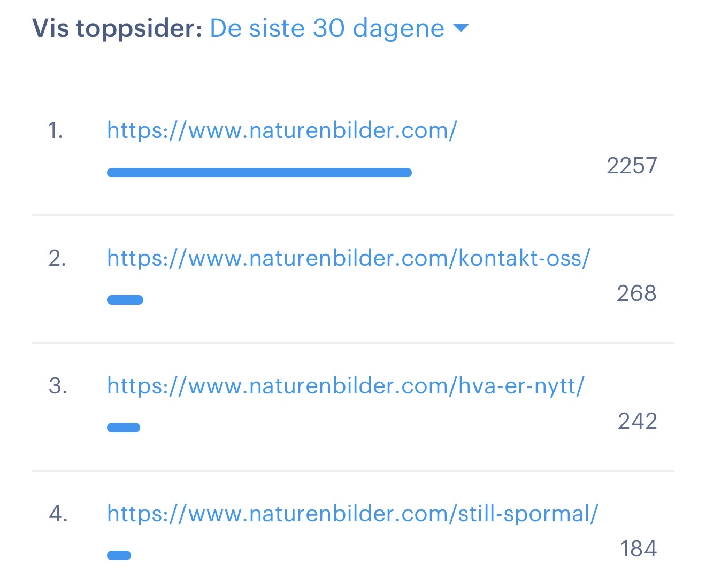Select the 242 visit count
This screenshot has width=706, height=588.
tap(637, 421)
